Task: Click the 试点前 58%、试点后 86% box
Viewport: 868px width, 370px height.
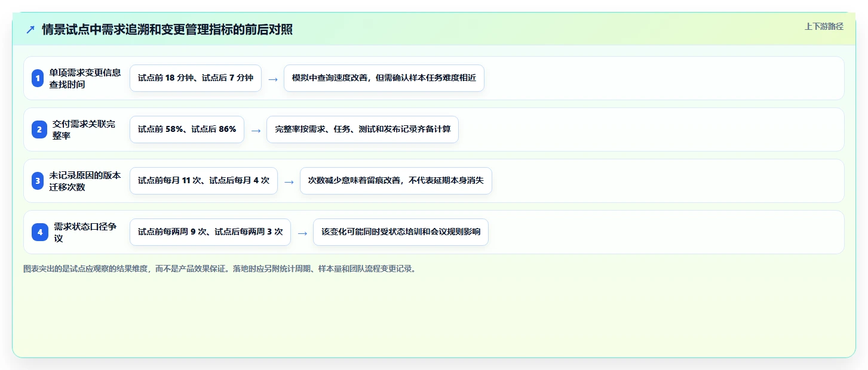Action: [x=187, y=129]
